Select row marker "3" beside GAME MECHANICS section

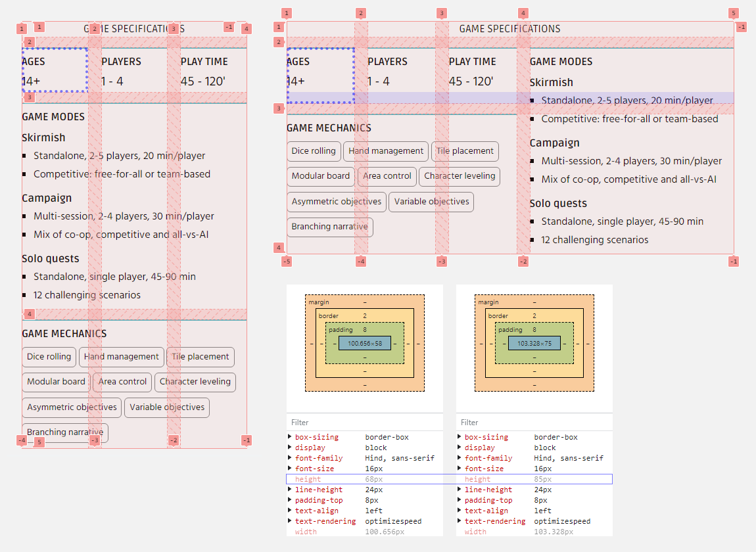tap(279, 108)
